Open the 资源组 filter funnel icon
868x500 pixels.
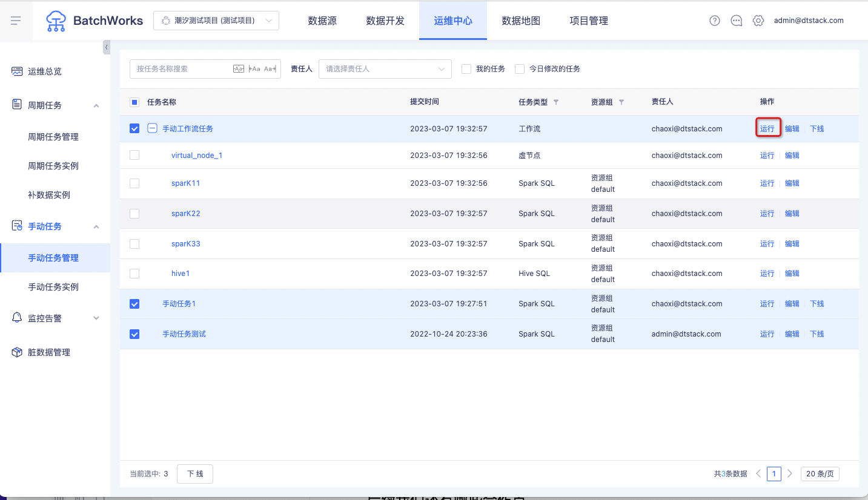(x=621, y=102)
